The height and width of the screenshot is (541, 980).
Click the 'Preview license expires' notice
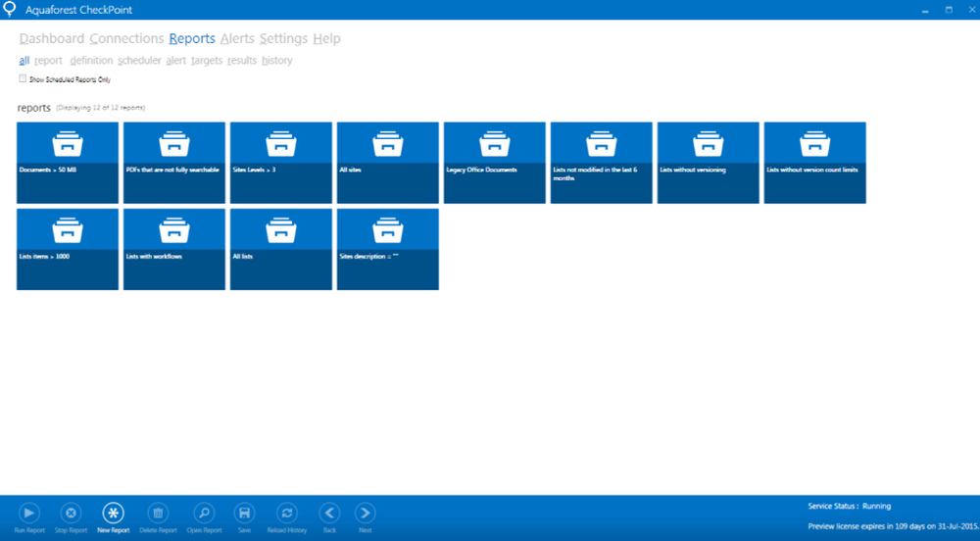click(x=893, y=526)
